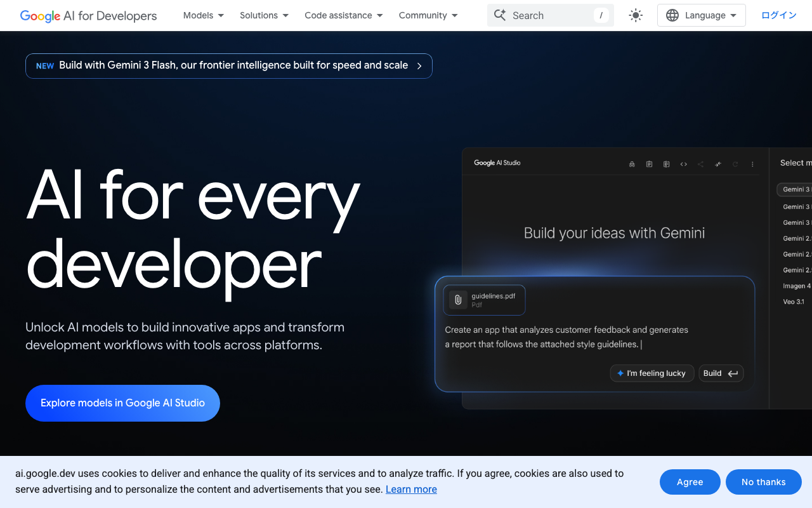The image size is (812, 508).
Task: Decline cookies with No thanks
Action: point(763,482)
